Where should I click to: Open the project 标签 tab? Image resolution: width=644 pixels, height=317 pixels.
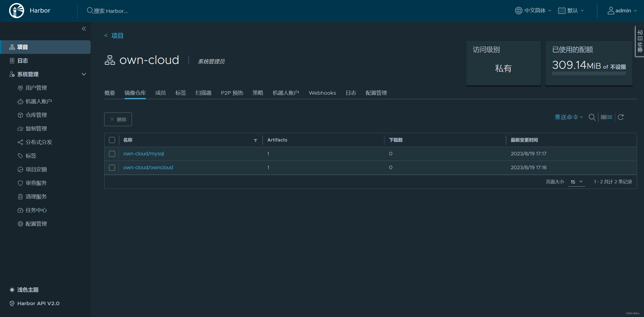click(x=181, y=93)
